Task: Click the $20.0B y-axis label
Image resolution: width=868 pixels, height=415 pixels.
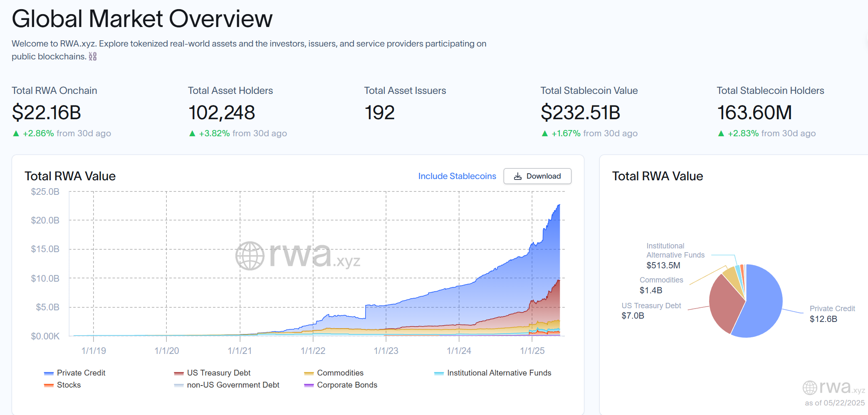Action: point(45,220)
